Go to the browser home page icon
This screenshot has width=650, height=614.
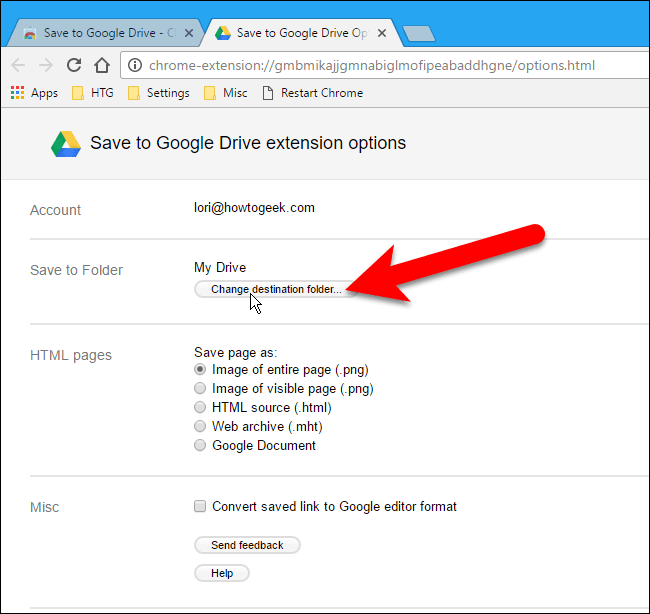click(101, 66)
